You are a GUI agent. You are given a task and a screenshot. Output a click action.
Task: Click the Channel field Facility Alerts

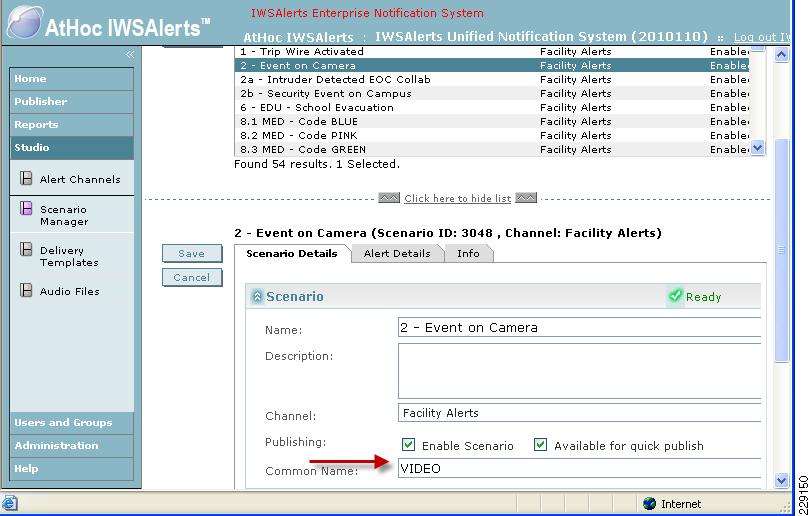pyautogui.click(x=579, y=413)
